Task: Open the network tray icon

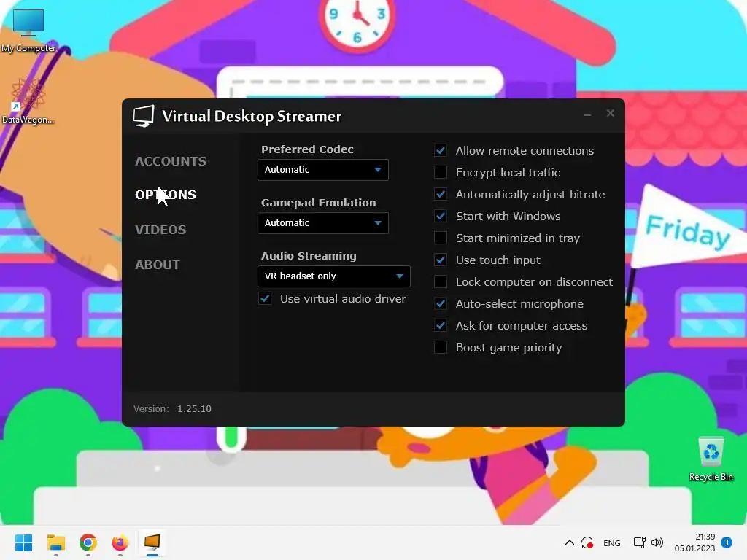Action: (x=639, y=542)
